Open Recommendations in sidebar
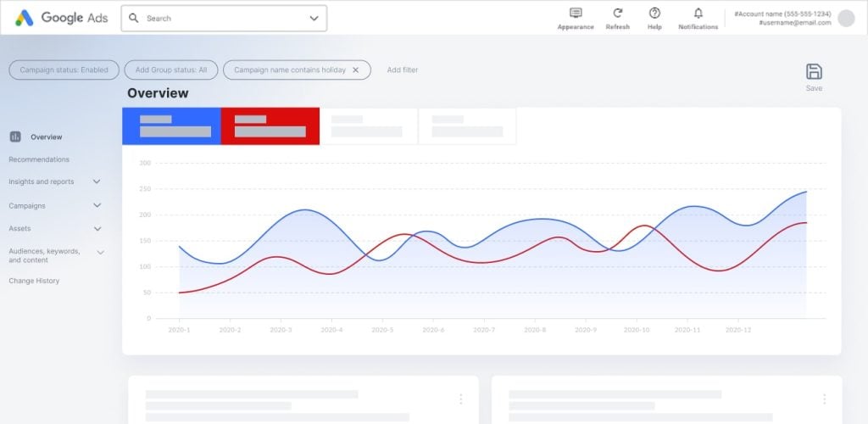Screen dimensions: 868x424 [39, 159]
